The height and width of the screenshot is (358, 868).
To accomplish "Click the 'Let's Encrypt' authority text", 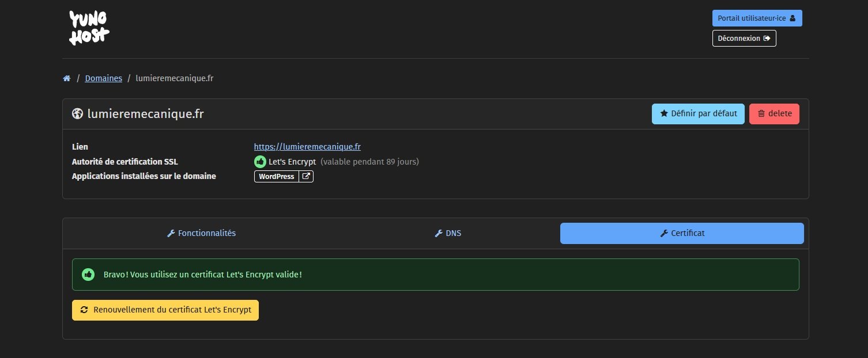I will click(x=292, y=162).
